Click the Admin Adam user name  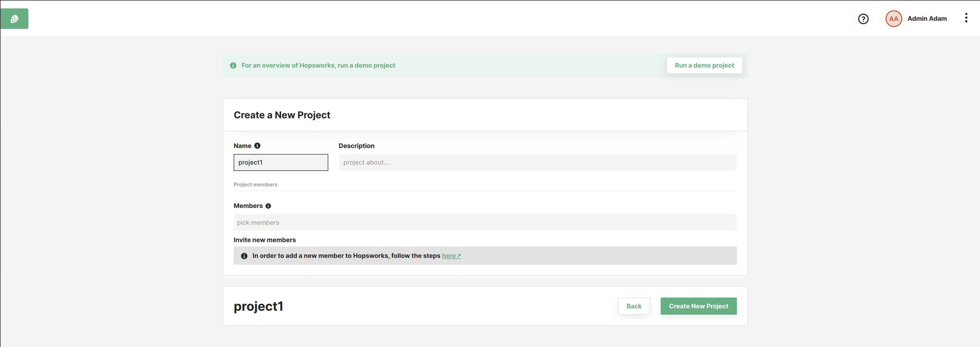coord(927,19)
